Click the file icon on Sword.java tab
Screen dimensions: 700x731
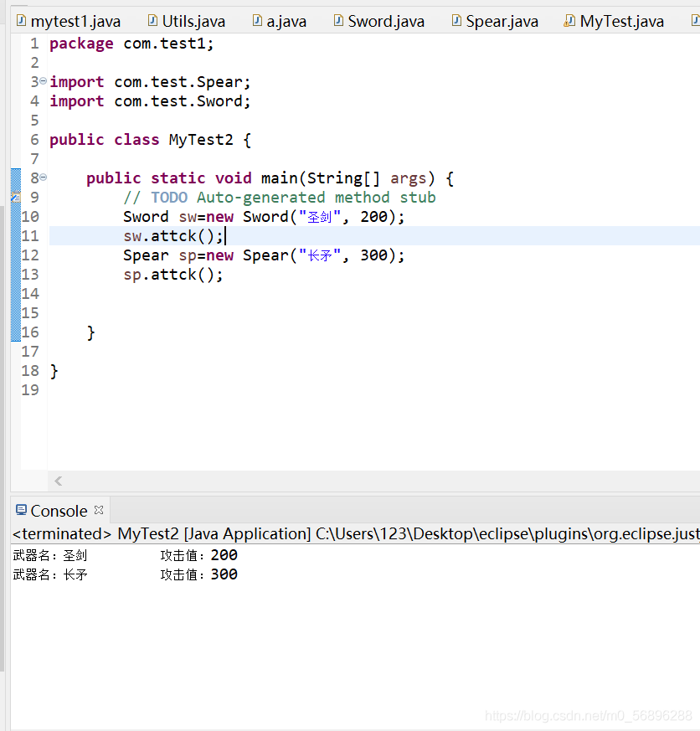pos(338,20)
